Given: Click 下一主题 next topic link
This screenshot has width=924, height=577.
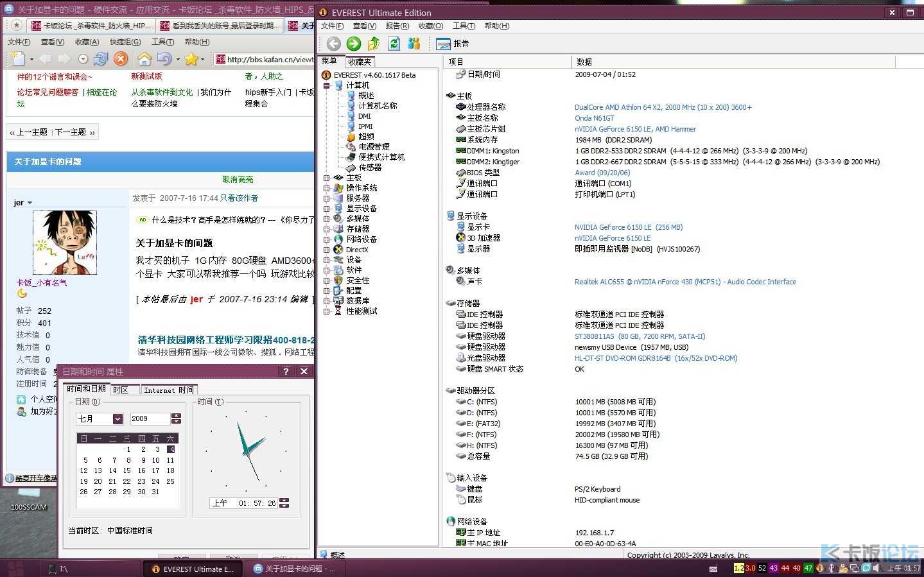Looking at the screenshot, I should (x=71, y=132).
